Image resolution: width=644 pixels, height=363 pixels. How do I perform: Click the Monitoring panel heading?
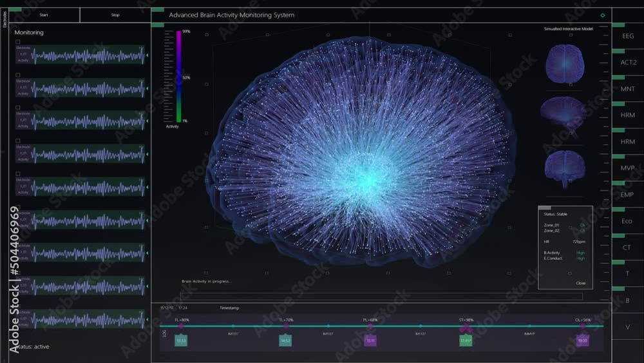coord(29,32)
